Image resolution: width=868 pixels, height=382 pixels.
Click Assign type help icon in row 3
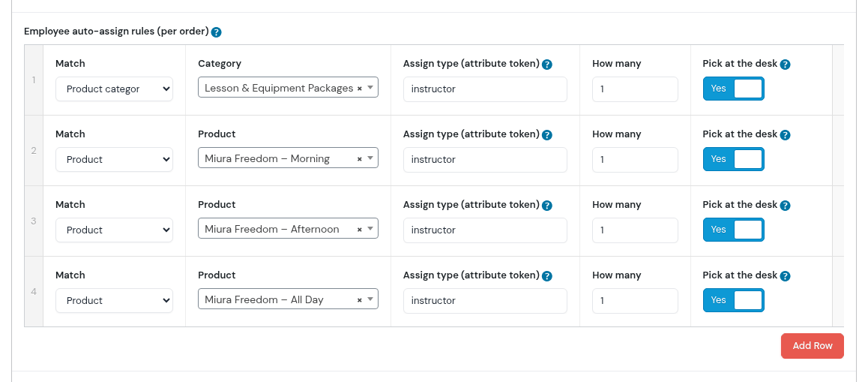point(547,205)
